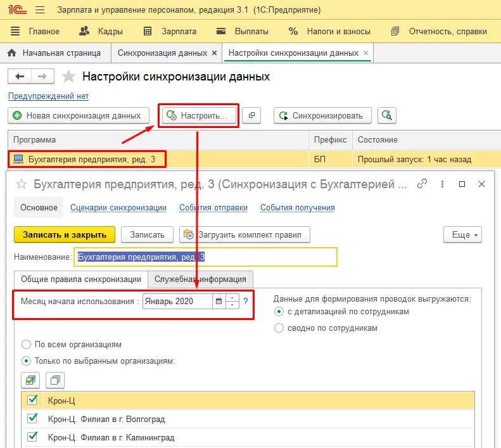Open the Выплаты section
The width and height of the screenshot is (501, 448).
coord(251,31)
